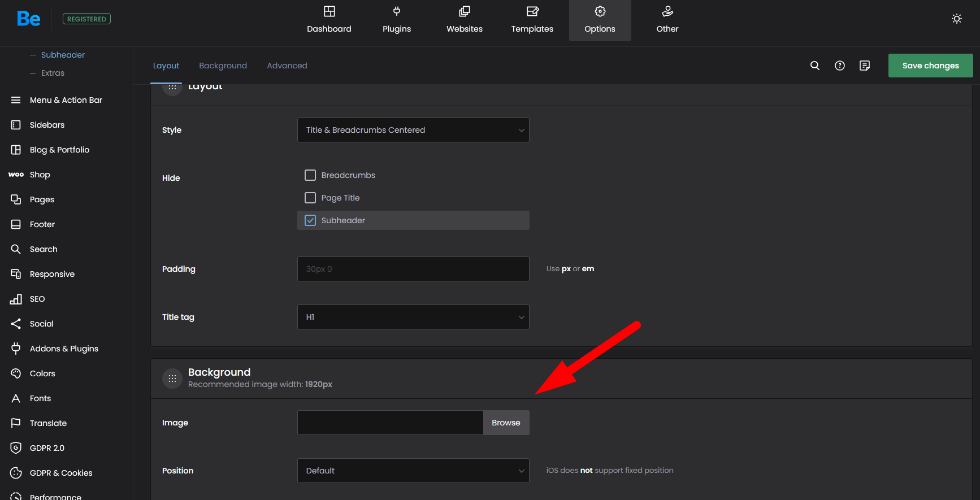Switch to the Advanced tab
980x500 pixels.
[287, 66]
